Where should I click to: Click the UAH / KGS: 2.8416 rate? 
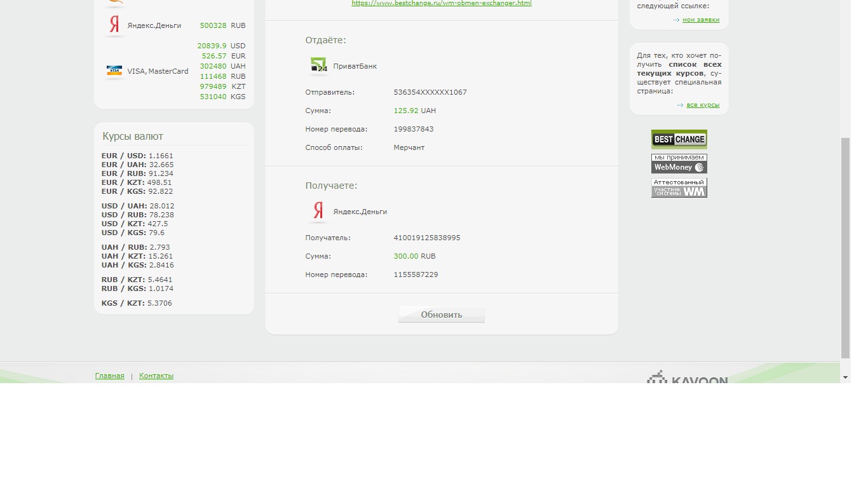tap(138, 265)
